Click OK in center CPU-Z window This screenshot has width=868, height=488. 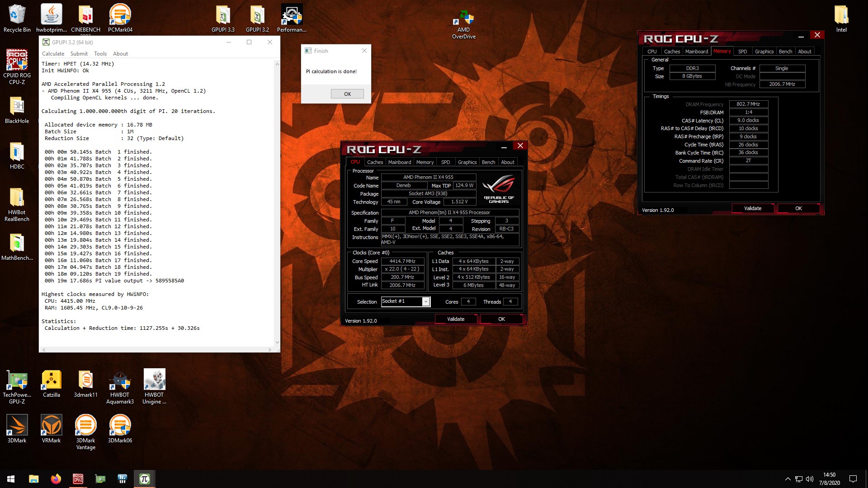click(501, 319)
